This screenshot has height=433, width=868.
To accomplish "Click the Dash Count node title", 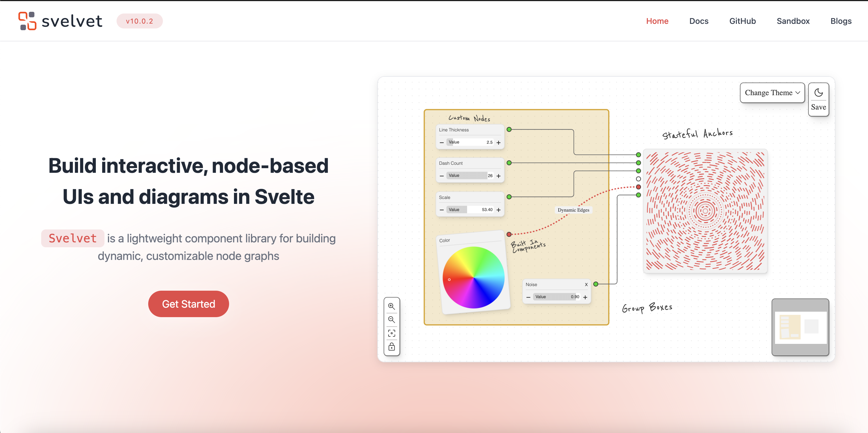I will coord(450,163).
